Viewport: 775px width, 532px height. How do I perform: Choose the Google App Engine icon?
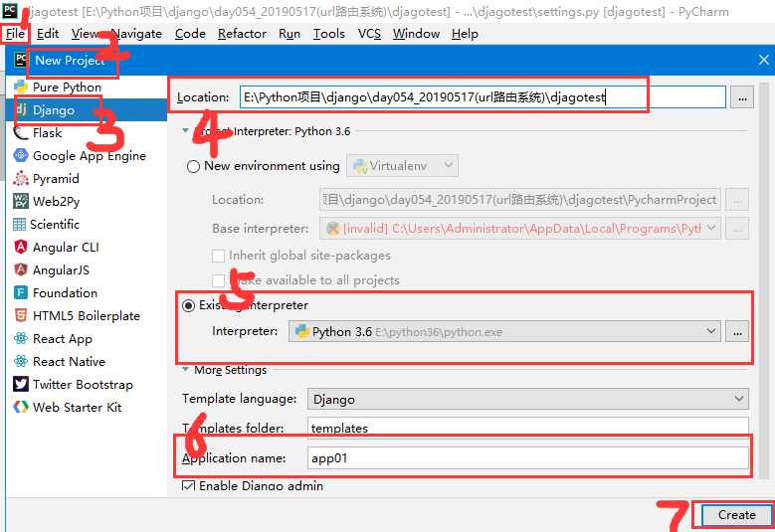coord(21,155)
